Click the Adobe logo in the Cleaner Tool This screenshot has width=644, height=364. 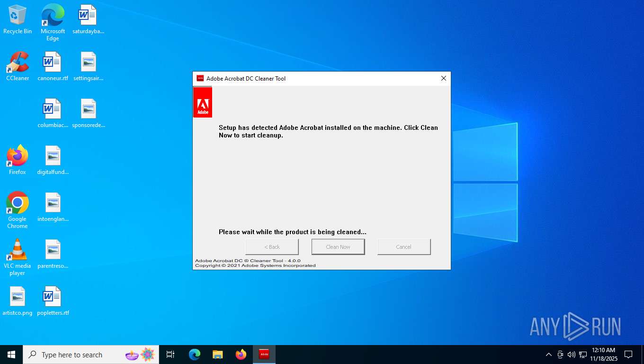click(203, 102)
